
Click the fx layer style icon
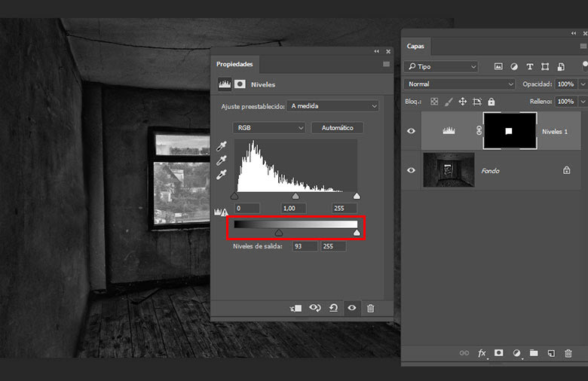[482, 352]
